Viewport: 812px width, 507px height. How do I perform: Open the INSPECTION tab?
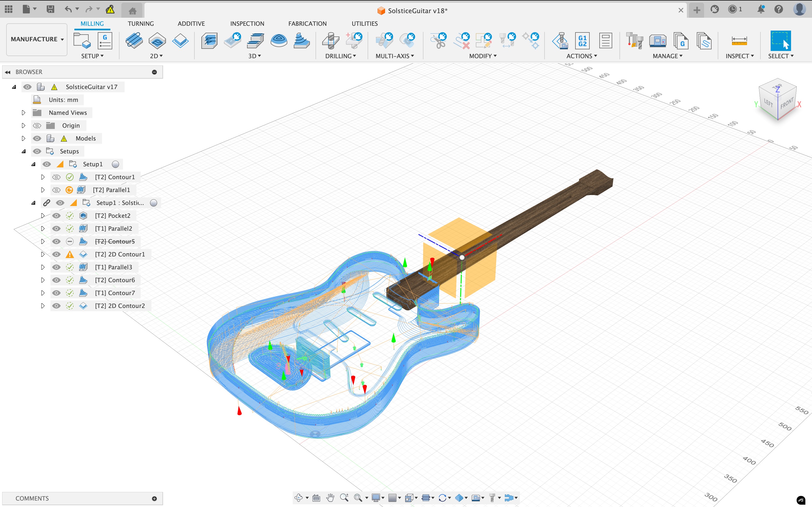click(247, 24)
